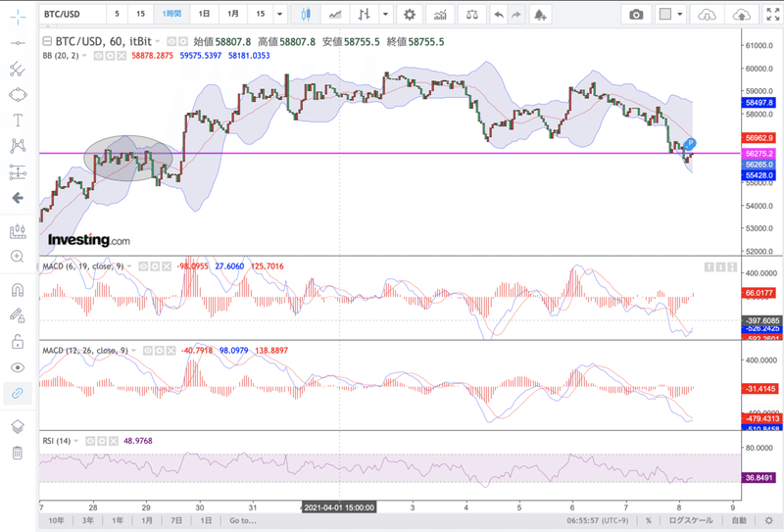
Task: Take a chart snapshot with camera icon
Action: pyautogui.click(x=636, y=15)
